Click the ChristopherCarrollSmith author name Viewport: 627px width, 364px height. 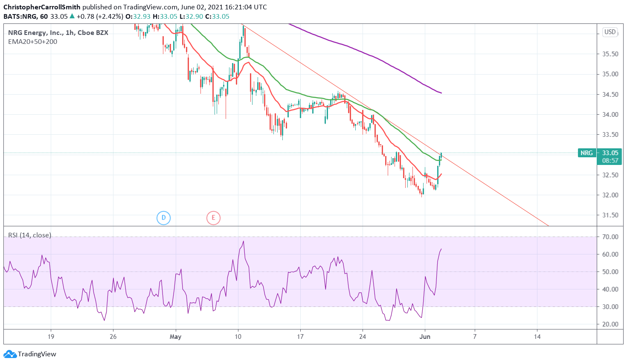[x=42, y=7]
